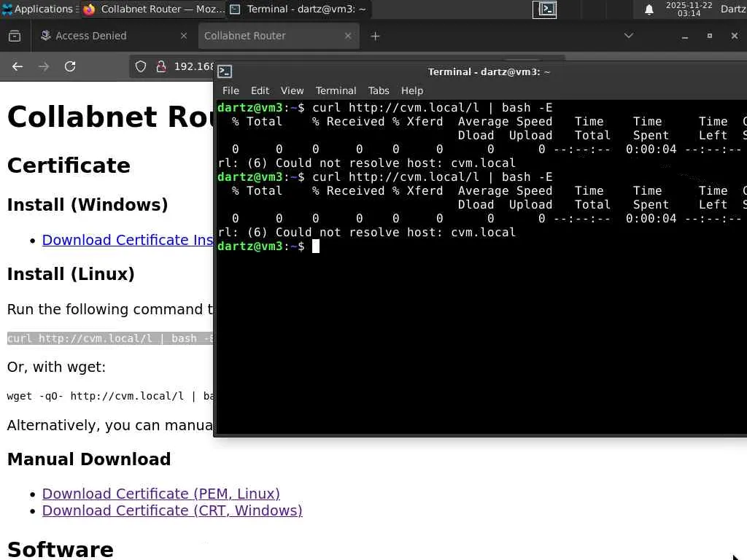The image size is (747, 560).
Task: Minimize the Firefox window
Action: click(x=684, y=36)
